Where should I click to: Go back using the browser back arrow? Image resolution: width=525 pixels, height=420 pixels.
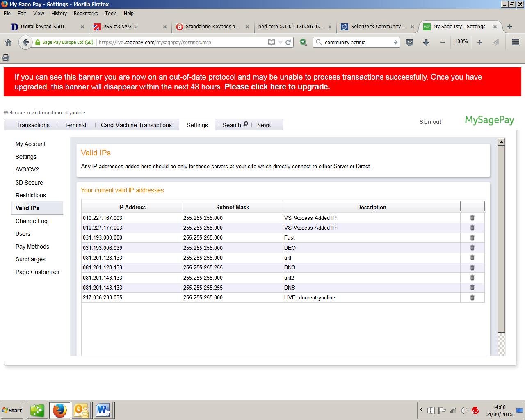point(25,42)
